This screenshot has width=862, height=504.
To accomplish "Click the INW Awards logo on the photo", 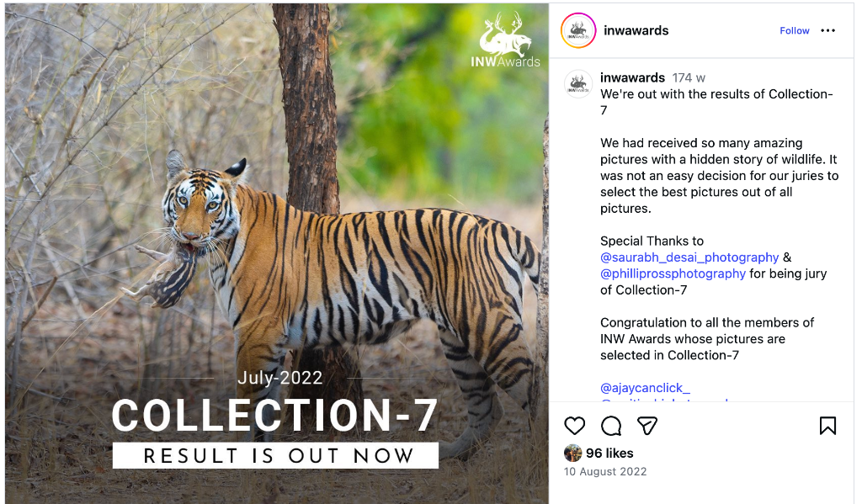I will click(505, 40).
